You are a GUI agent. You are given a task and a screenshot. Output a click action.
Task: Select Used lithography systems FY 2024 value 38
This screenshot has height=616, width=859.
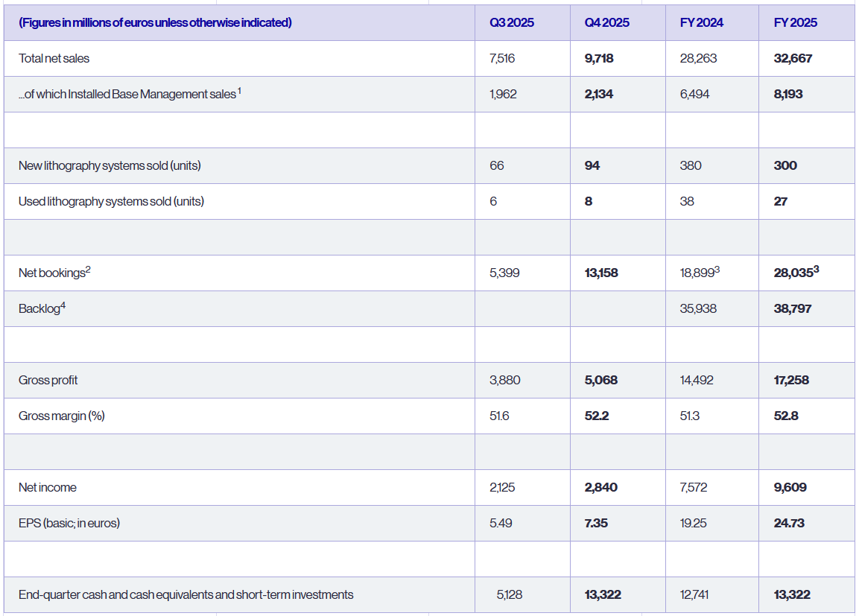(688, 201)
